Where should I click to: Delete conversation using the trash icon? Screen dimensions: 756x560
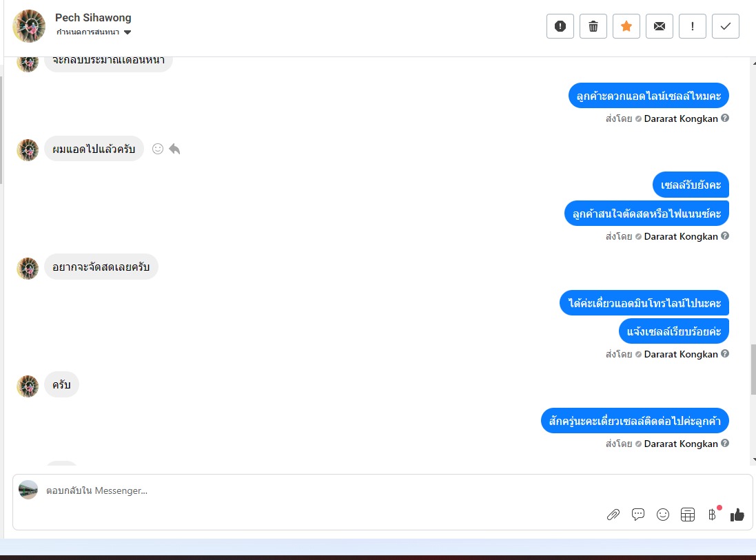(x=593, y=26)
